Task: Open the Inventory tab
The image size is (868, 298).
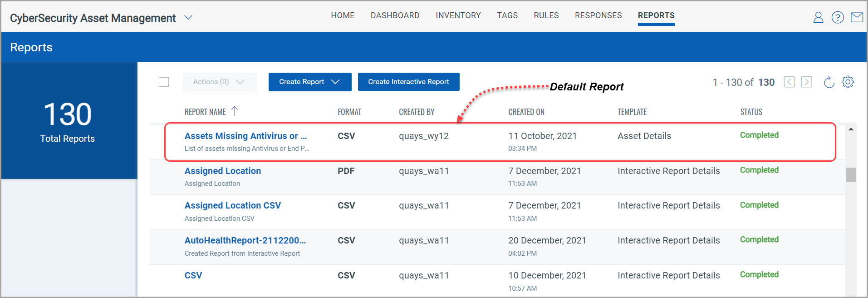Action: point(458,15)
